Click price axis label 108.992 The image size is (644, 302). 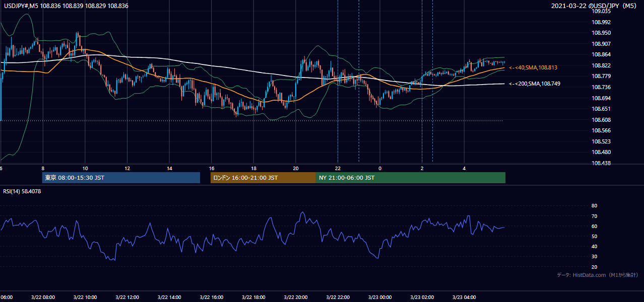pyautogui.click(x=602, y=22)
